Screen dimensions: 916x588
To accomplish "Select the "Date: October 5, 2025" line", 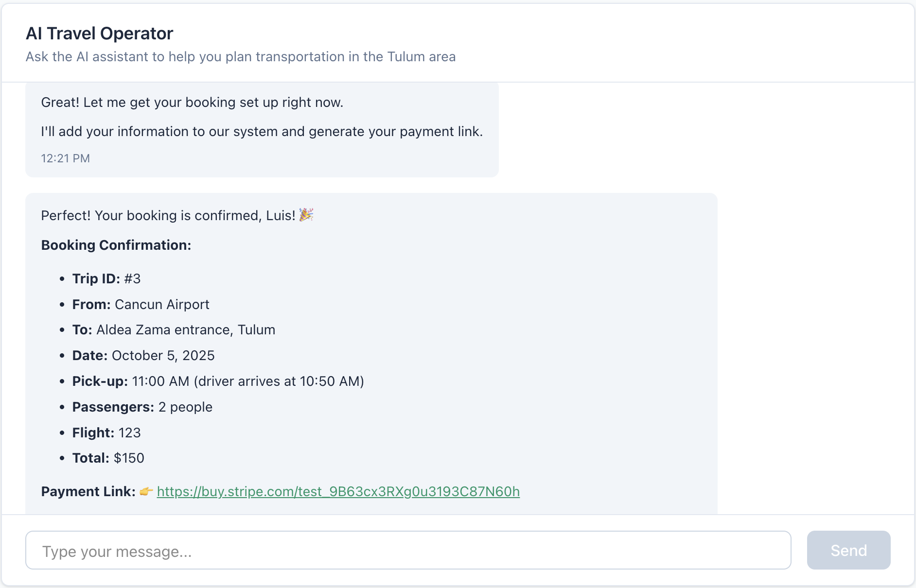I will tap(143, 356).
